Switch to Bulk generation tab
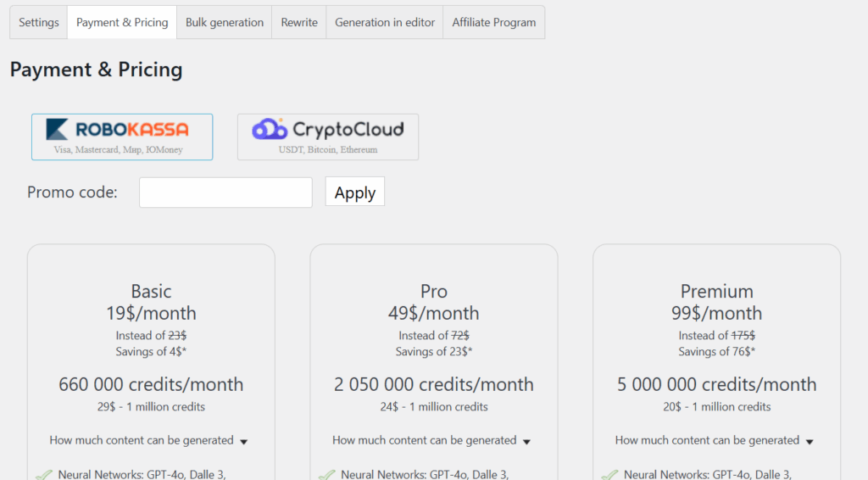The height and width of the screenshot is (480, 868). [x=225, y=23]
